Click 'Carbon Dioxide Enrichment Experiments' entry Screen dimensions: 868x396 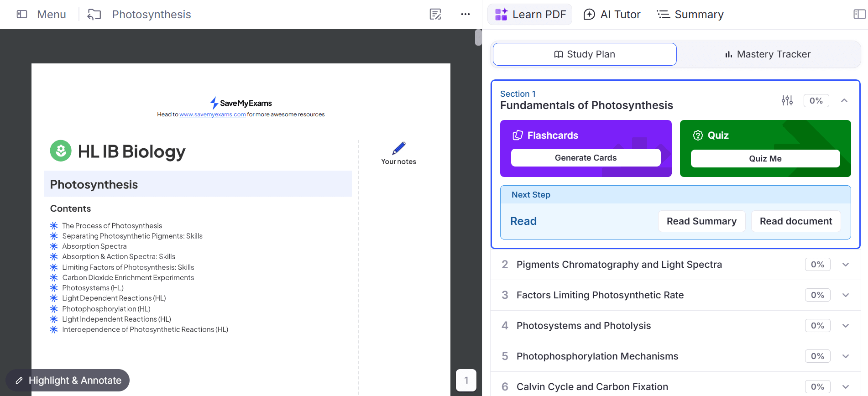pos(128,277)
